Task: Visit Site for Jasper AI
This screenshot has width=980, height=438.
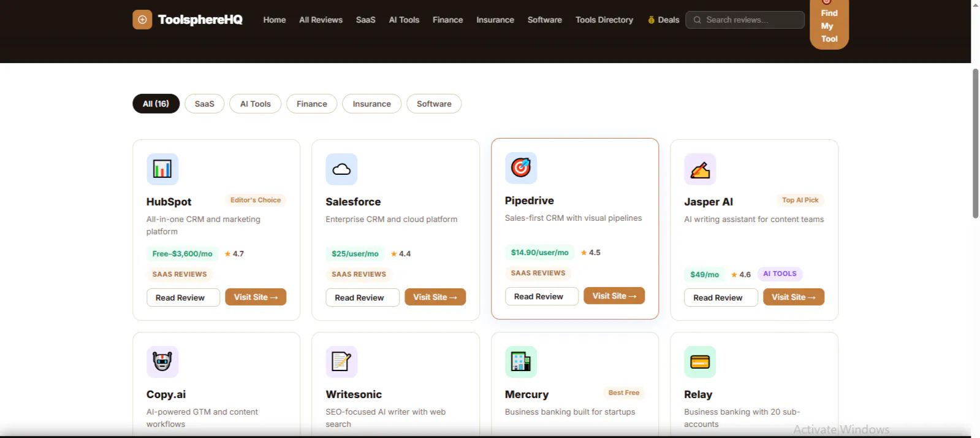Action: 794,297
